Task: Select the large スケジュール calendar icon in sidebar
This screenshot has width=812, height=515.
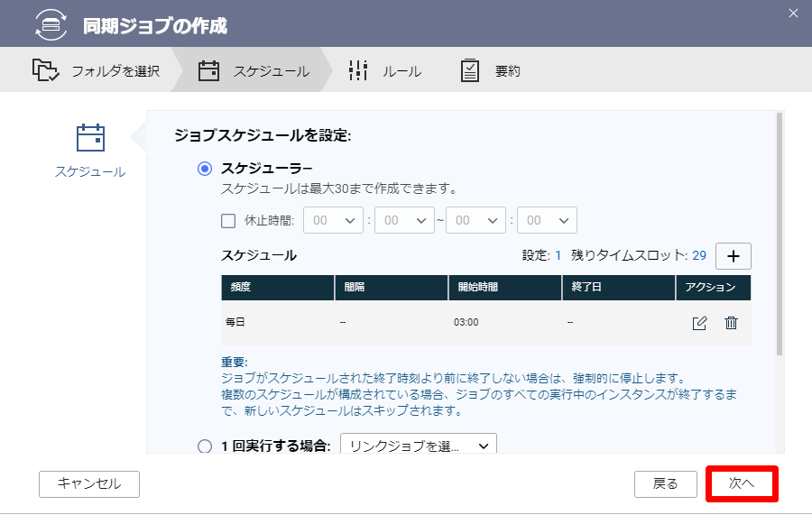Action: point(90,138)
